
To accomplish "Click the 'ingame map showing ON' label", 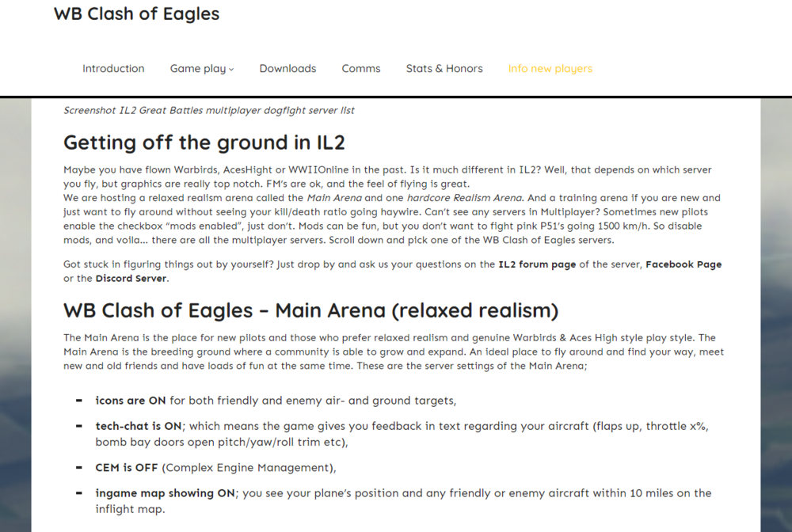I will point(165,492).
